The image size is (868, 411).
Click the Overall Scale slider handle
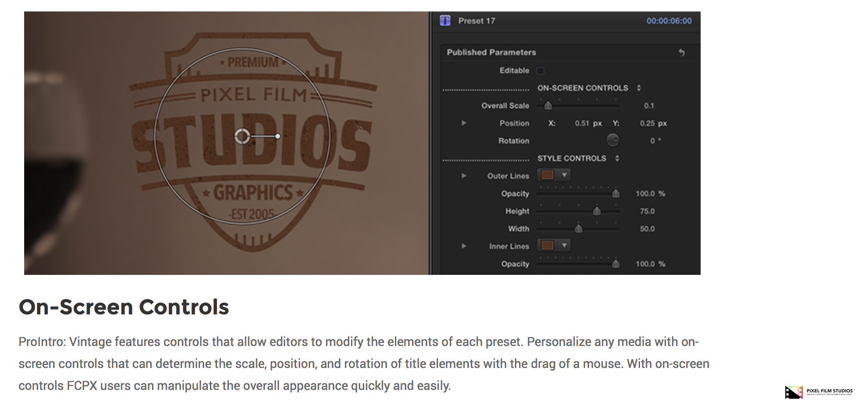pos(548,106)
